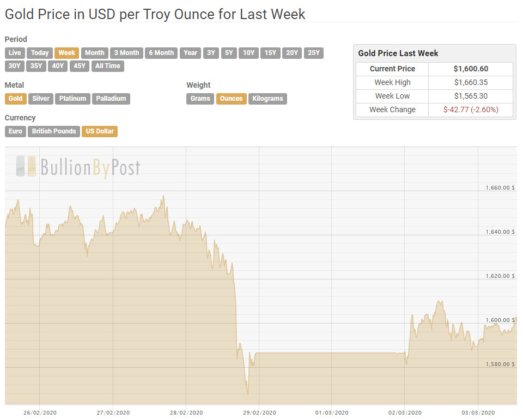Keep US Dollar currency selected
This screenshot has height=420, width=523.
tap(99, 131)
